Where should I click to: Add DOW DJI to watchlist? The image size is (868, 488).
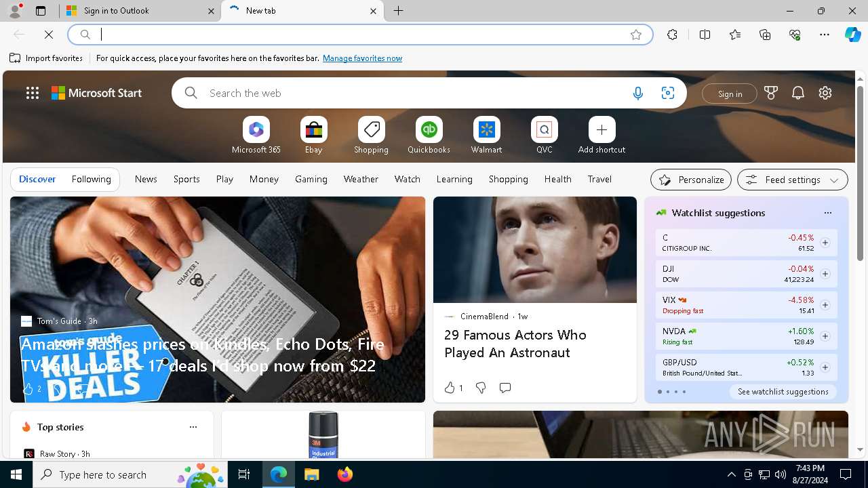point(825,274)
